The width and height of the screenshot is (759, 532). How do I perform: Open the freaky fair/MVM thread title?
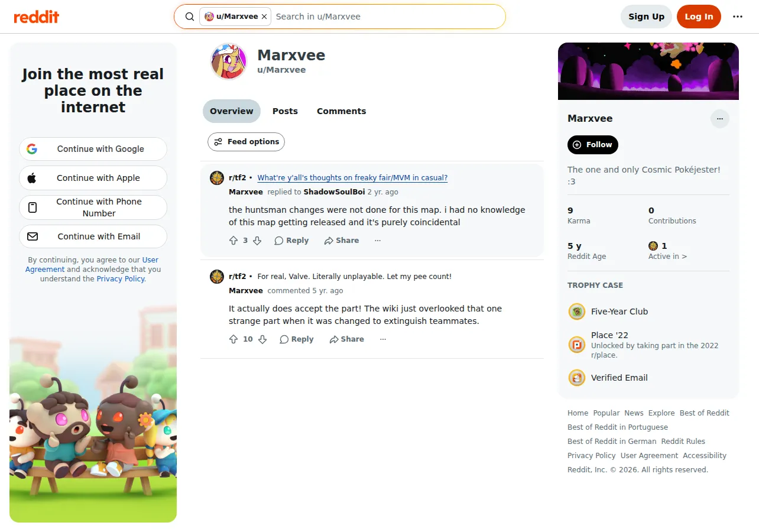click(x=352, y=178)
